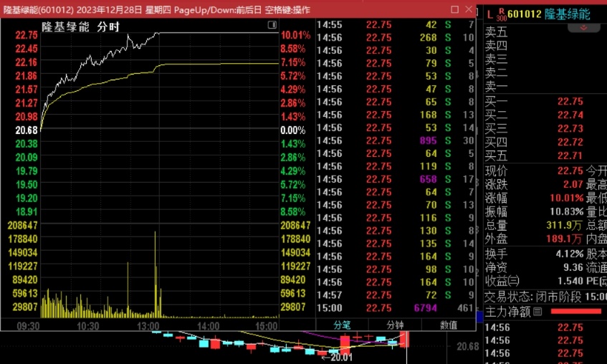Image resolution: width=607 pixels, height=364 pixels.
Task: Switch to the 数值 tab
Action: tap(449, 325)
